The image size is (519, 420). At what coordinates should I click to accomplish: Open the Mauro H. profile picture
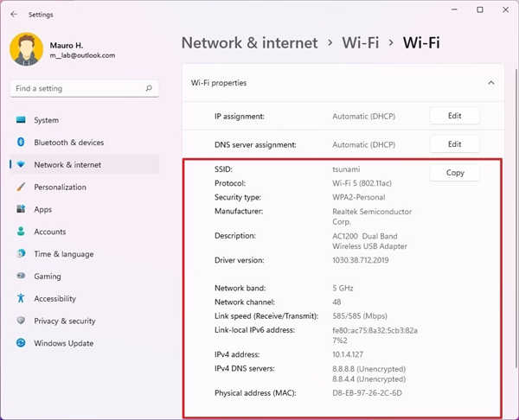point(26,49)
